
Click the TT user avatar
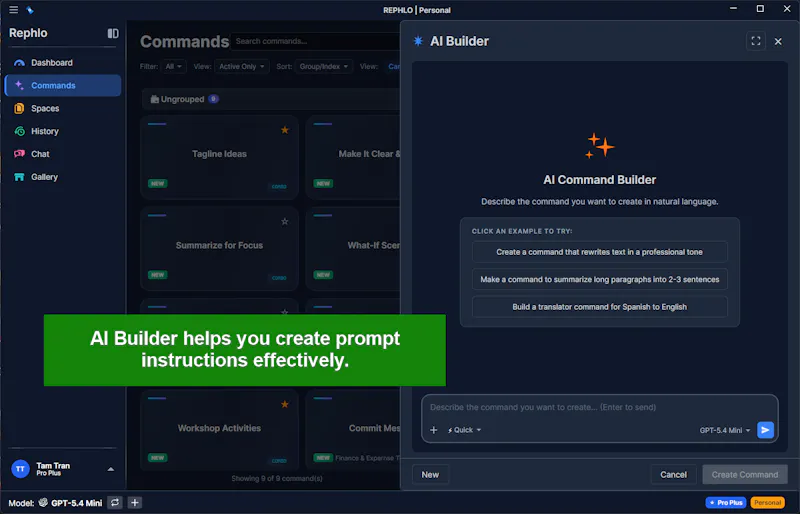point(20,469)
